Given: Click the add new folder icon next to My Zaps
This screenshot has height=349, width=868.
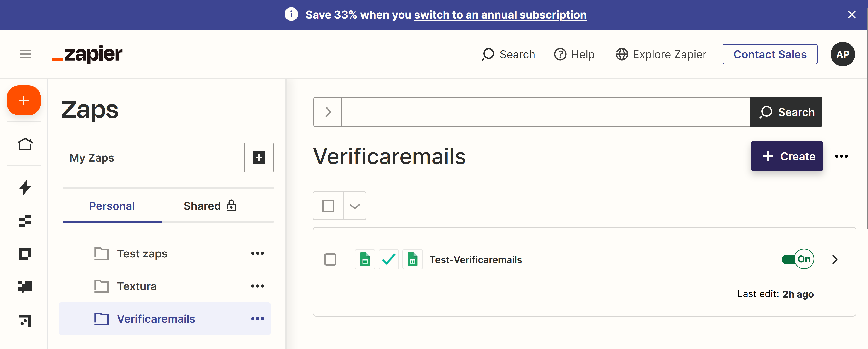Looking at the screenshot, I should click(x=259, y=157).
